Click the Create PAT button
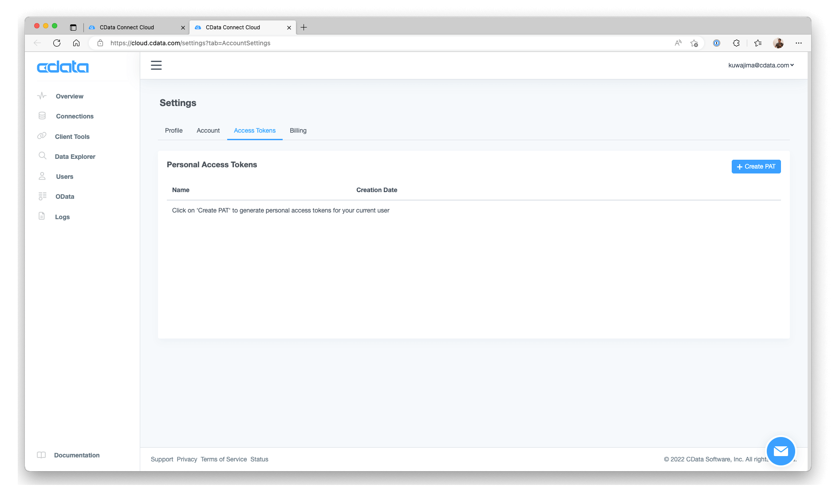 [756, 166]
